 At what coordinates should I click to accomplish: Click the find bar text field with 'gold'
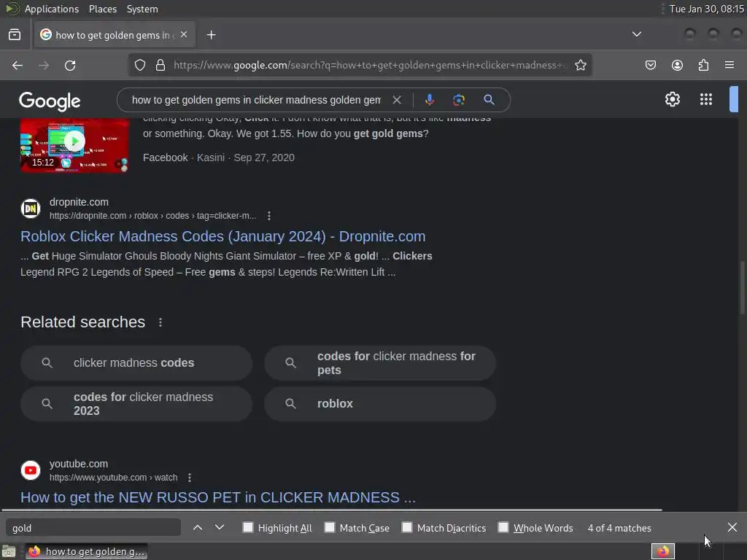point(93,528)
